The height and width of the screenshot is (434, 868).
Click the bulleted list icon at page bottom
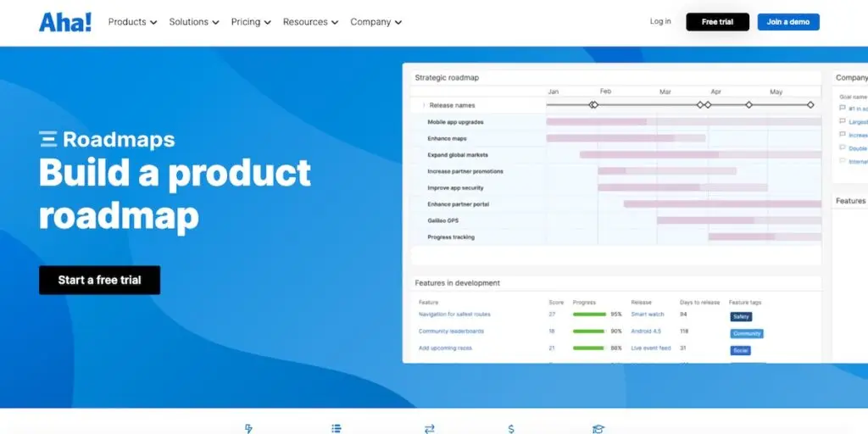tap(337, 429)
